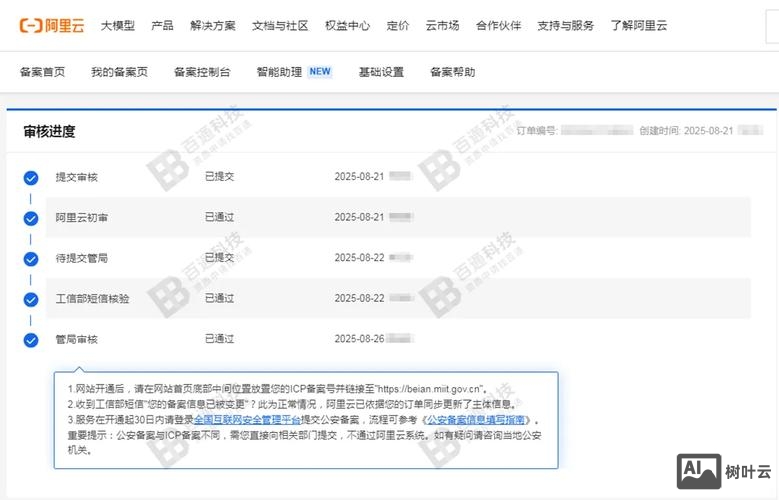Open the 文档与社区 menu
This screenshot has width=779, height=500.
[280, 25]
